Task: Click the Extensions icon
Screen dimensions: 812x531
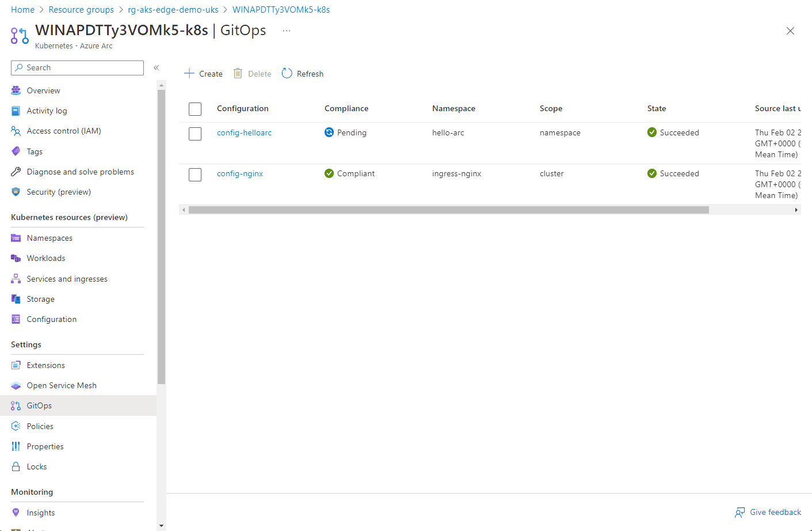Action: click(x=16, y=365)
